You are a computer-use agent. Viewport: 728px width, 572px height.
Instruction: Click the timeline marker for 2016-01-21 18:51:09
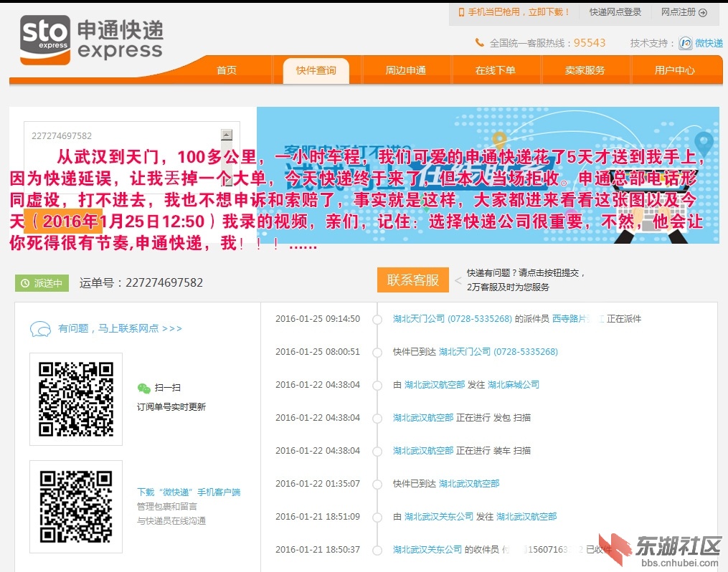point(377,517)
